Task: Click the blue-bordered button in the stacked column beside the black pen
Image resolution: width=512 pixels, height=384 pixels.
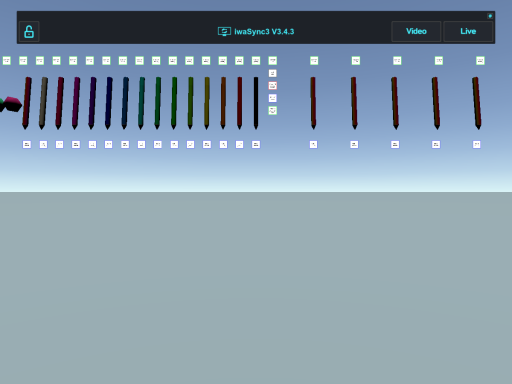Action: point(272,98)
